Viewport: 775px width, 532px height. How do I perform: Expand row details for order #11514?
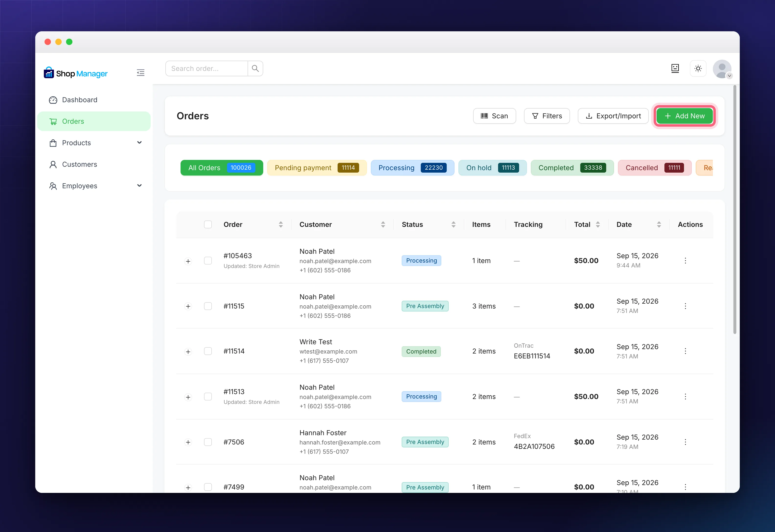pos(188,352)
